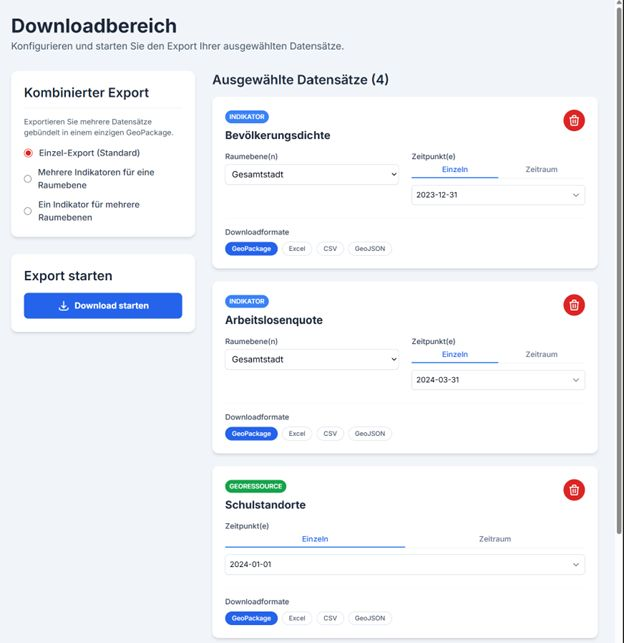Toggle CSV format for Arbeitslosenquote

[x=330, y=433]
